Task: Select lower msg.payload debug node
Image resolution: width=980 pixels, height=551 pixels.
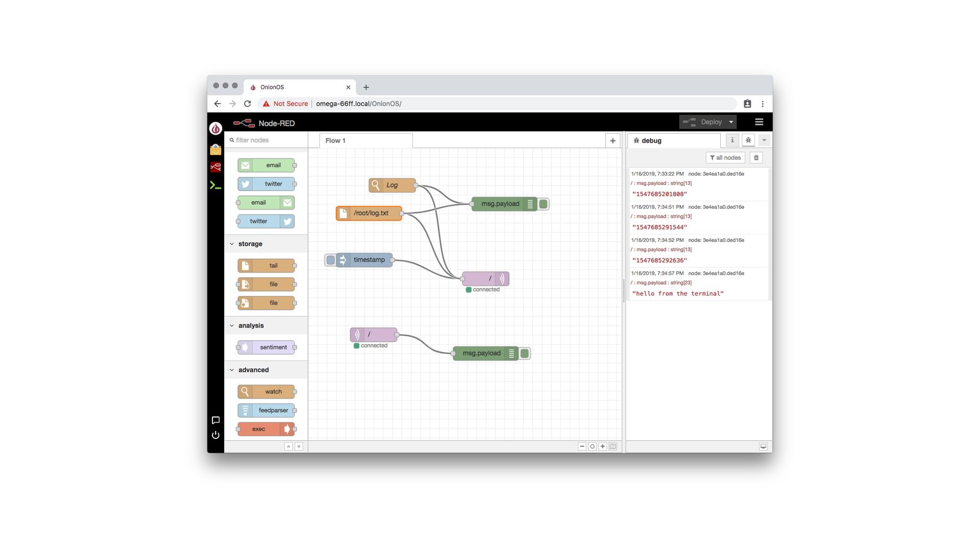Action: point(486,353)
